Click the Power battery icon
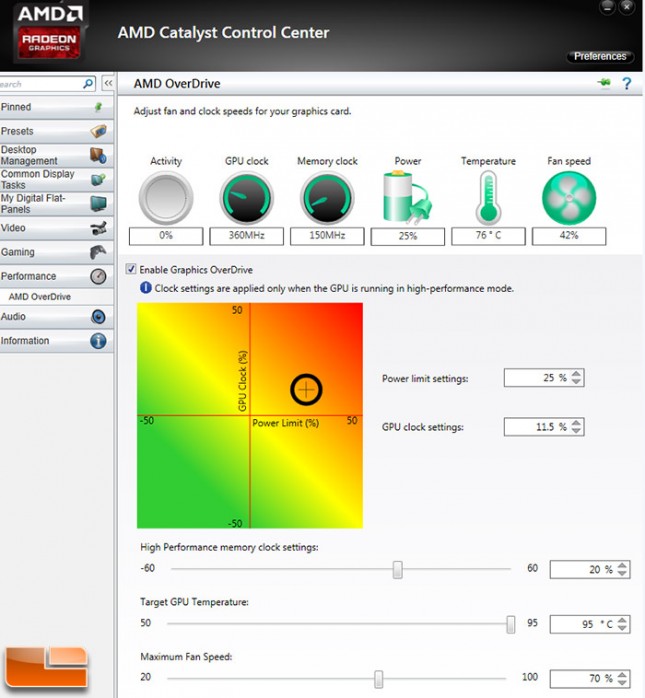 407,197
